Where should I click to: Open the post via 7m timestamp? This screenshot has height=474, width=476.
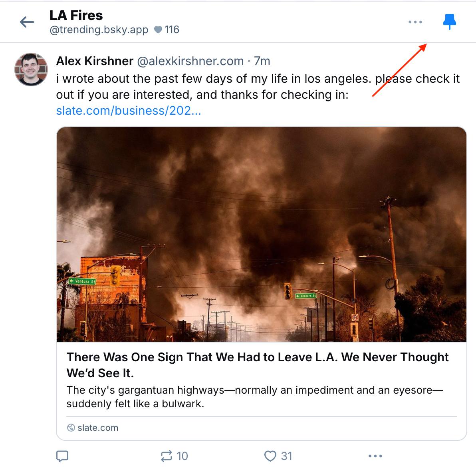(262, 61)
